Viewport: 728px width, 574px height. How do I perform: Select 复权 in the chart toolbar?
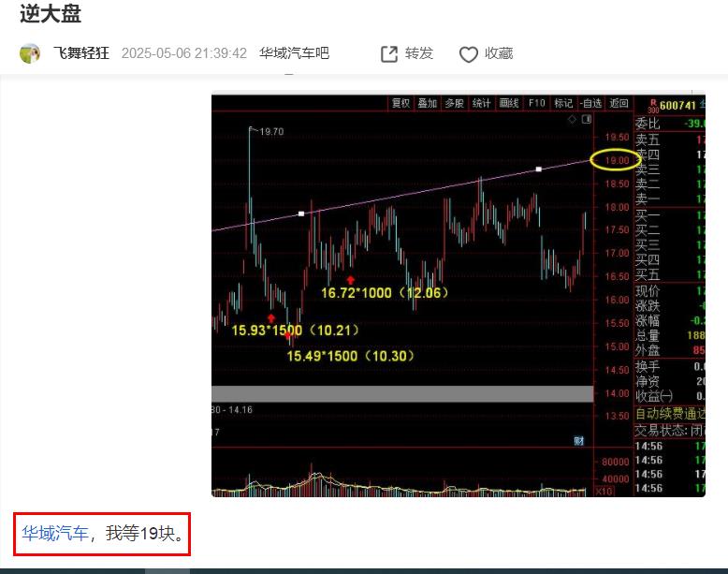point(401,103)
